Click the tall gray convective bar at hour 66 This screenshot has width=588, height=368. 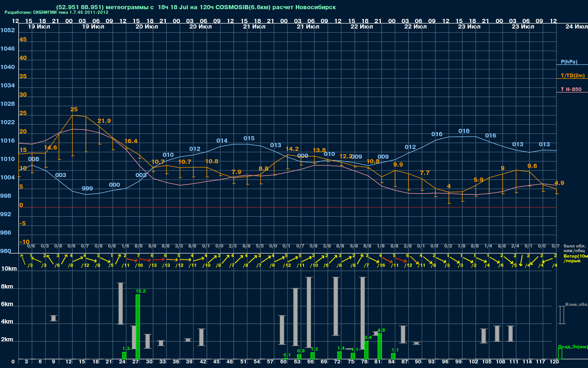pos(309,312)
